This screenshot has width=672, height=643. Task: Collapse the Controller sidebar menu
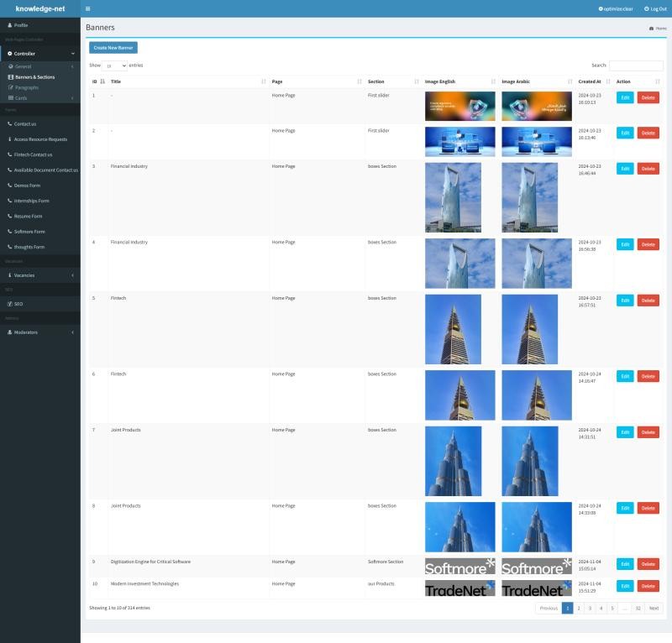[39, 54]
